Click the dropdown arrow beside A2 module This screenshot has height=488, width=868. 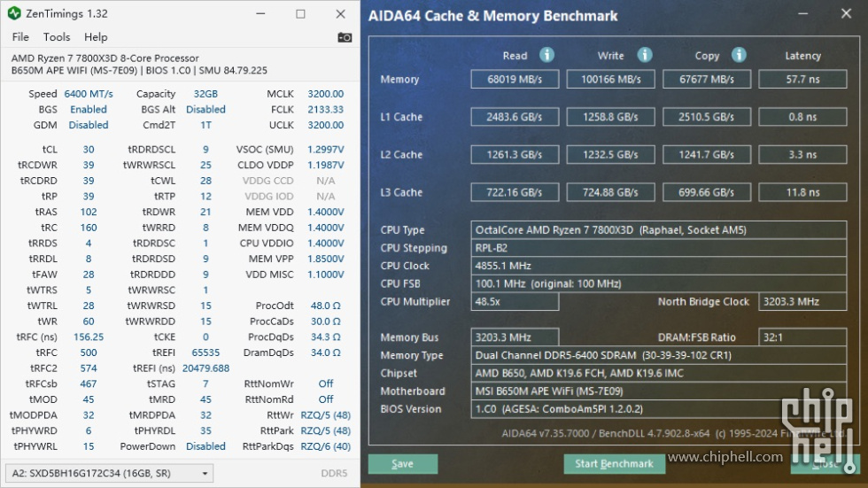click(205, 474)
